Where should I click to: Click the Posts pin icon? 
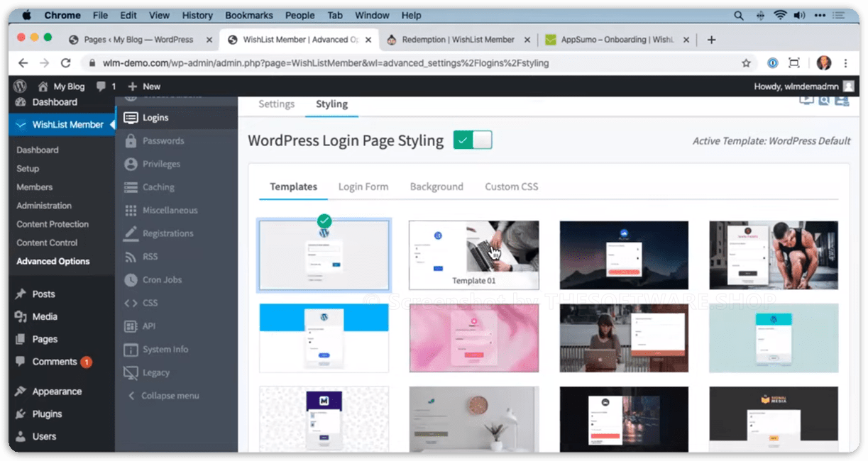click(x=21, y=294)
